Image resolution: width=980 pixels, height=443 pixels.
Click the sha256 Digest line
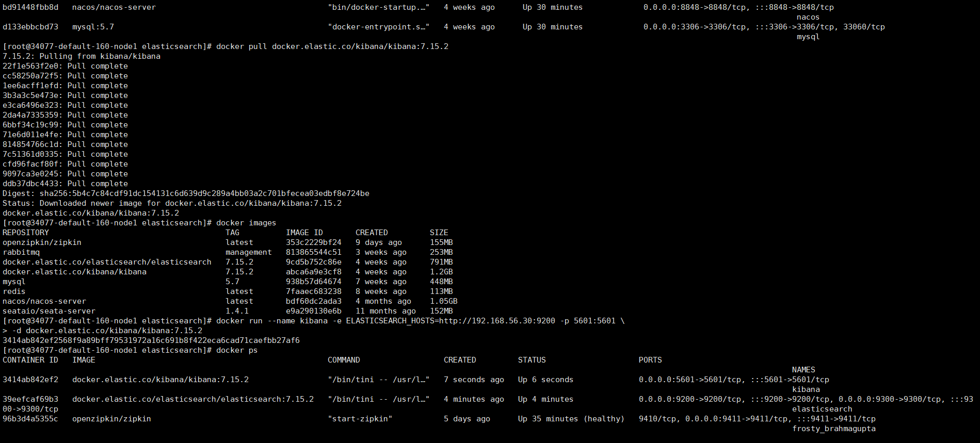[186, 193]
